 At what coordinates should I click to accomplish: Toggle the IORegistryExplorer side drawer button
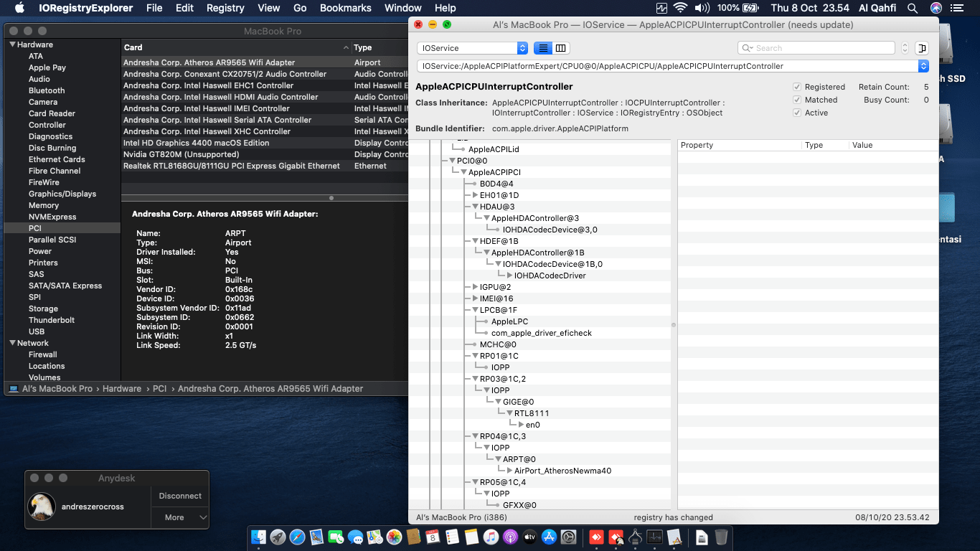[x=923, y=48]
